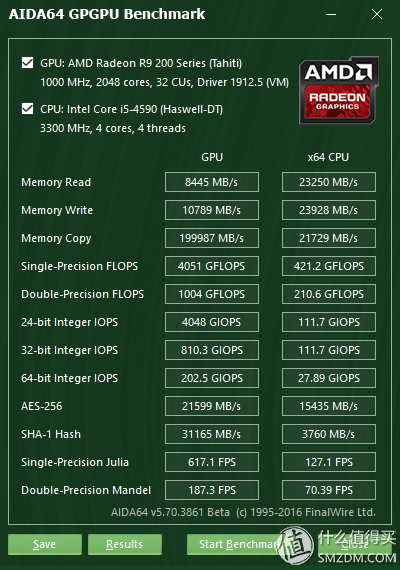Viewport: 400px width, 570px height.
Task: Click GPU AES-256 21599 MB/s box
Action: point(212,406)
